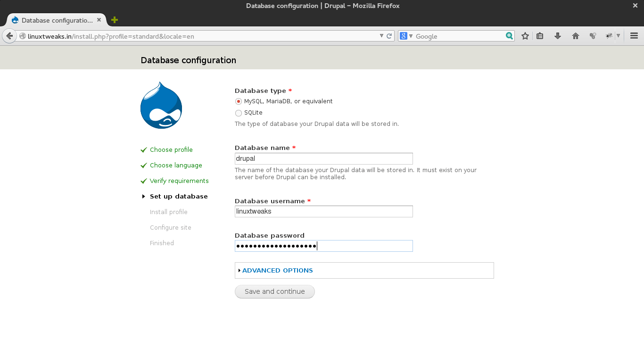The image size is (644, 348).
Task: Click the Configure site step
Action: [171, 227]
